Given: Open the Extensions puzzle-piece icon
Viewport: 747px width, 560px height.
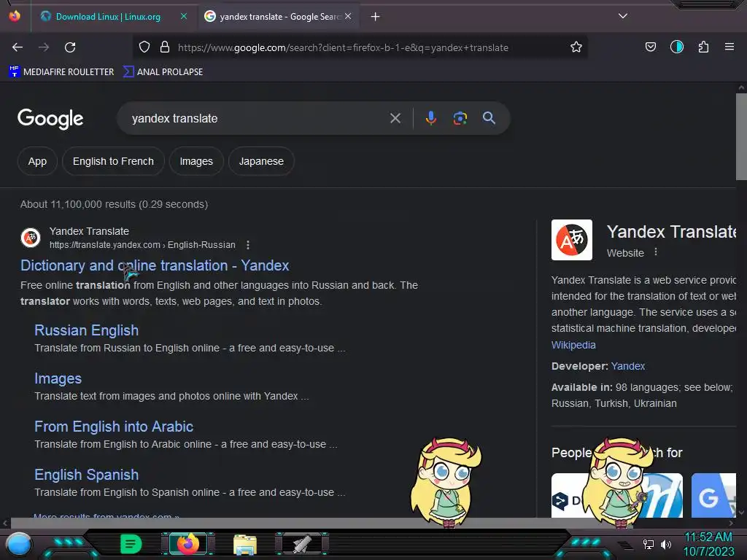Looking at the screenshot, I should pos(703,47).
